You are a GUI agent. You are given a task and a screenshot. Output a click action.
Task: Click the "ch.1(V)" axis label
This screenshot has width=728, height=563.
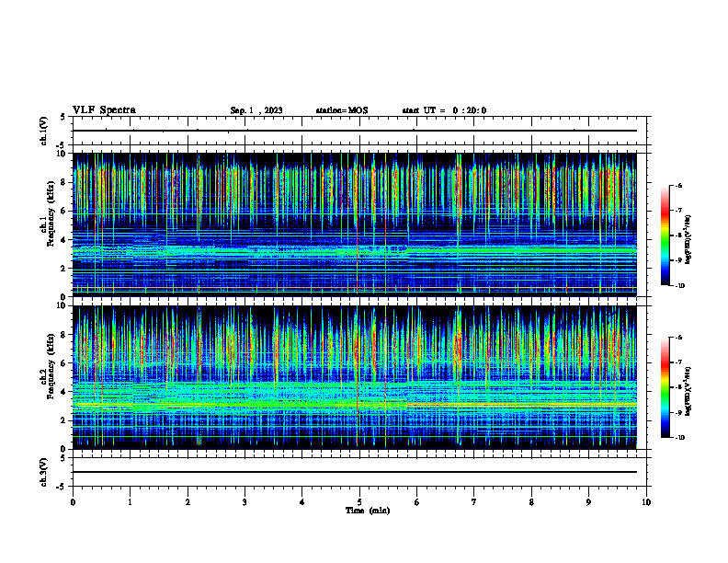(x=43, y=131)
